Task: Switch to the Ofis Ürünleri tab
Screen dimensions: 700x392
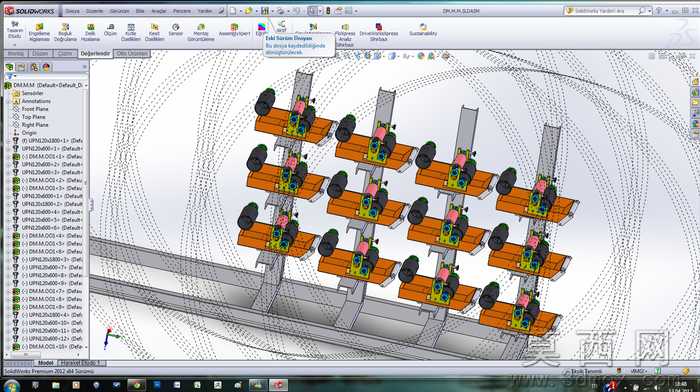Action: point(132,54)
